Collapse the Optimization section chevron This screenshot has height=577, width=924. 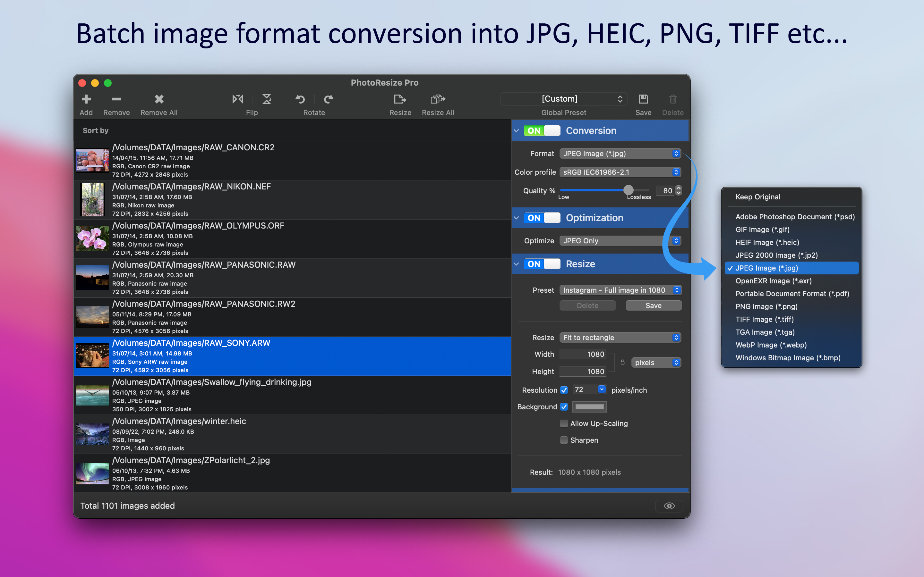[x=516, y=218]
